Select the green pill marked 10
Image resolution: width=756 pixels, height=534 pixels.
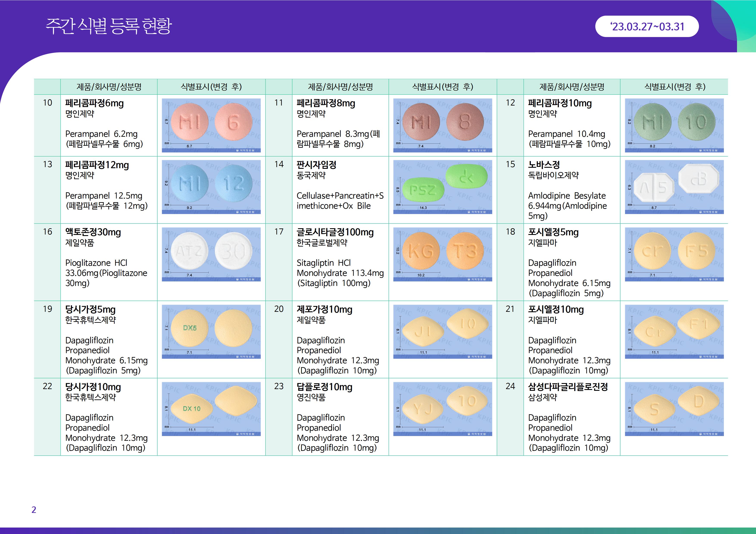pyautogui.click(x=696, y=122)
